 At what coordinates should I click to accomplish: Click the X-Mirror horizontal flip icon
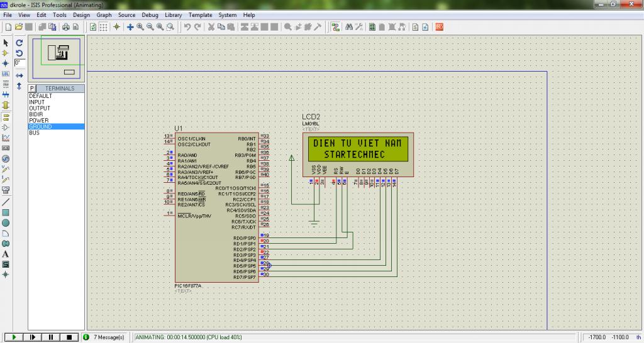coord(19,75)
